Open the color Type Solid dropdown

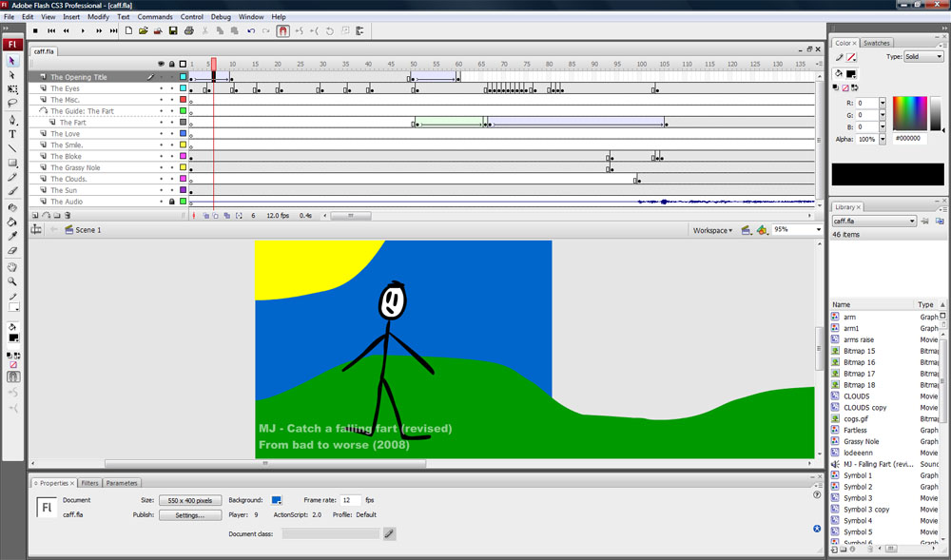pyautogui.click(x=922, y=57)
